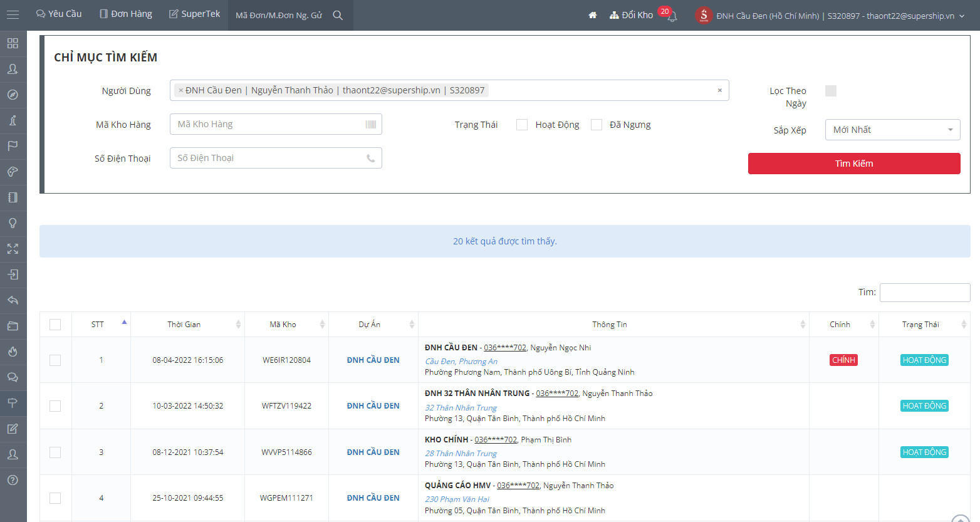
Task: Open the Đổi Kho menu
Action: coord(631,15)
